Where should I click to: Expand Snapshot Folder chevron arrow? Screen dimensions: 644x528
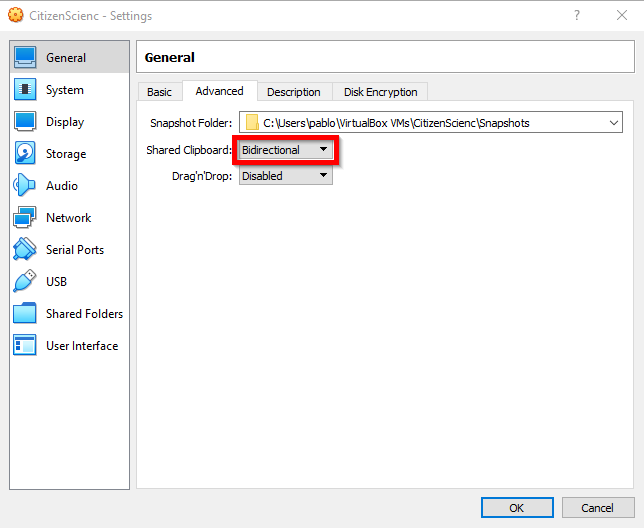click(x=614, y=123)
